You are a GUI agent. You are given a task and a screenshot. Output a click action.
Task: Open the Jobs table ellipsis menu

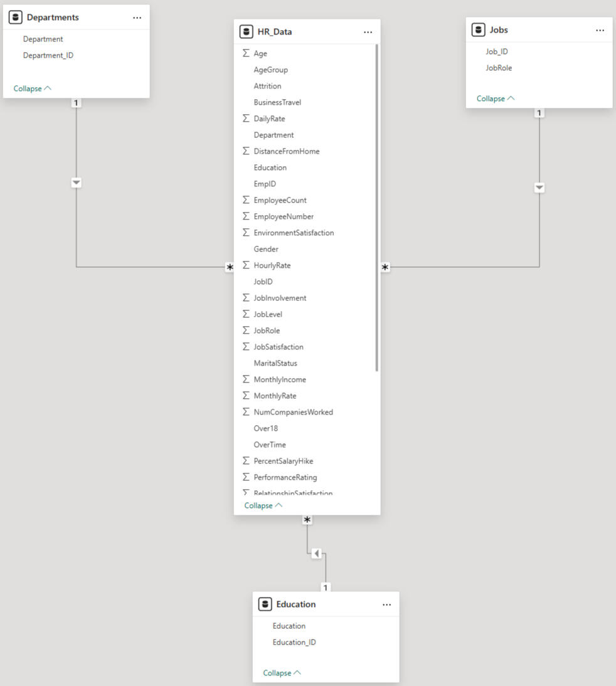tap(600, 30)
